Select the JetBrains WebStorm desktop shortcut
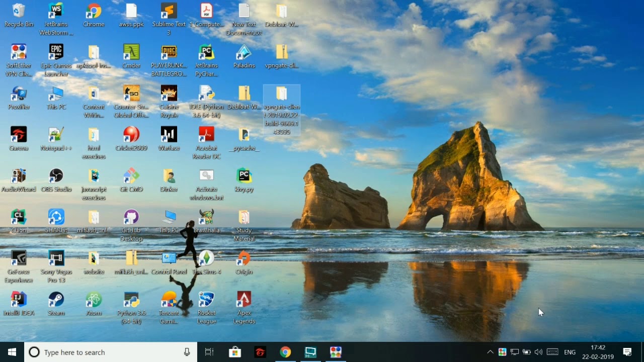The width and height of the screenshot is (644, 362). tap(56, 19)
